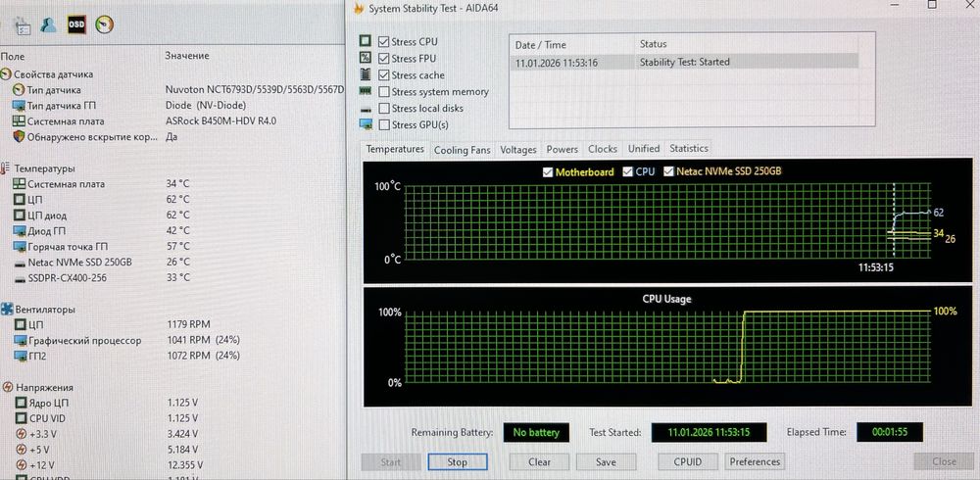The width and height of the screenshot is (980, 480).
Task: Toggle the CPU temperature graph checkbox
Action: point(627,171)
